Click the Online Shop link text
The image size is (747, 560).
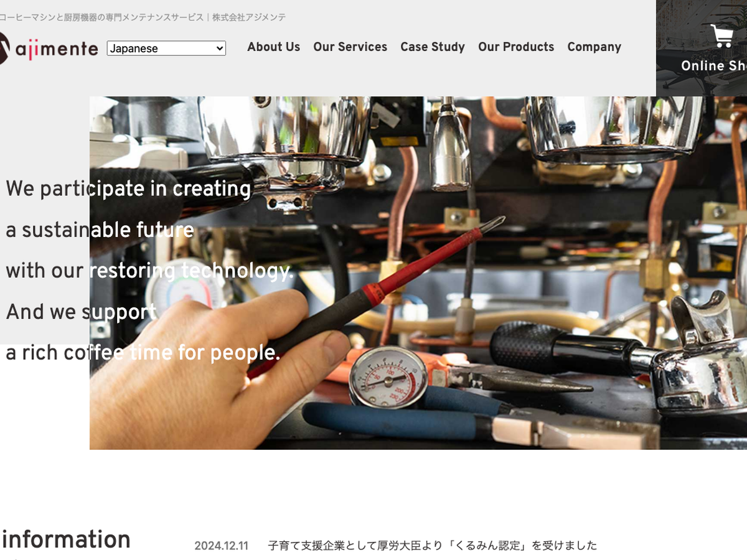713,66
